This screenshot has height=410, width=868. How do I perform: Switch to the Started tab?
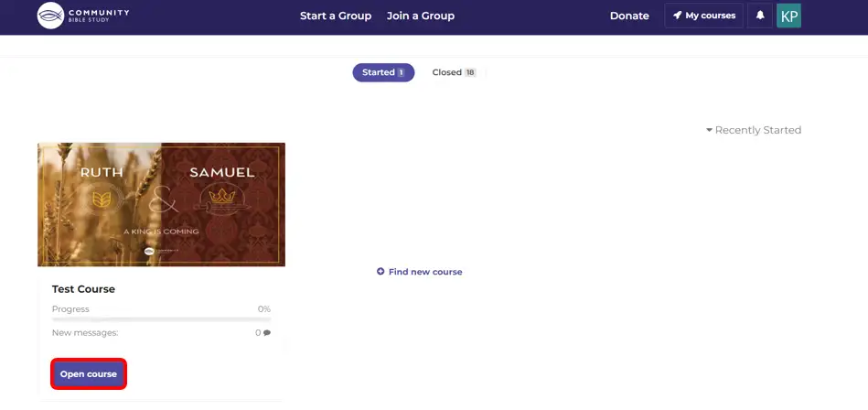(x=383, y=72)
